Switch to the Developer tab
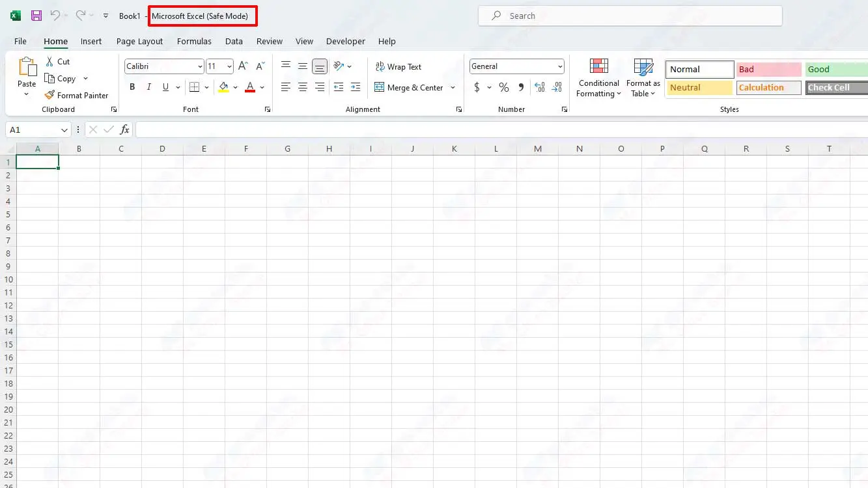Viewport: 868px width, 488px height. 346,41
